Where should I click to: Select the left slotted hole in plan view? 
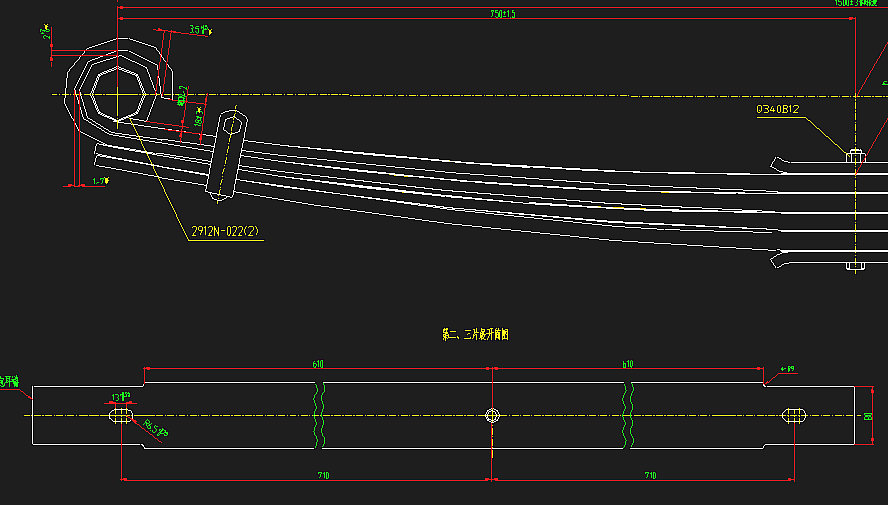(120, 415)
